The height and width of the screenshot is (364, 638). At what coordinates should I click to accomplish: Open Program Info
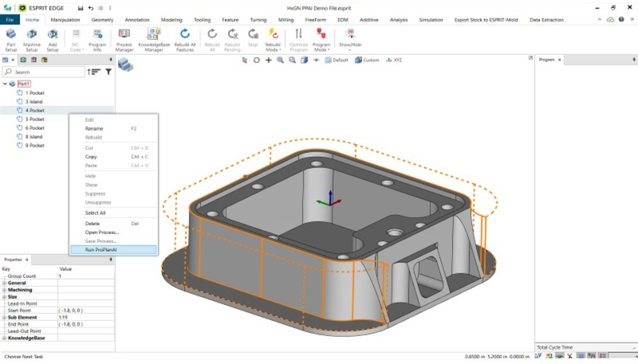(97, 40)
